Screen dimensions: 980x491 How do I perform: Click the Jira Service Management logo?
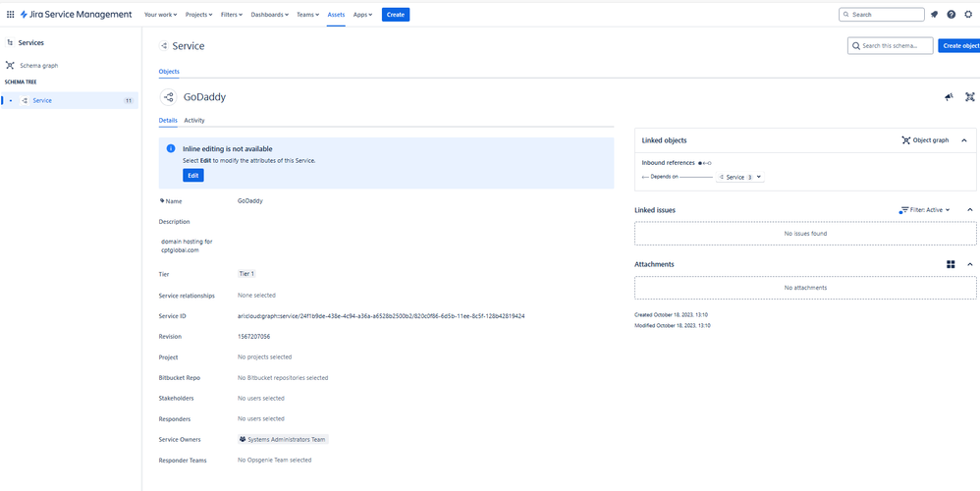point(76,15)
